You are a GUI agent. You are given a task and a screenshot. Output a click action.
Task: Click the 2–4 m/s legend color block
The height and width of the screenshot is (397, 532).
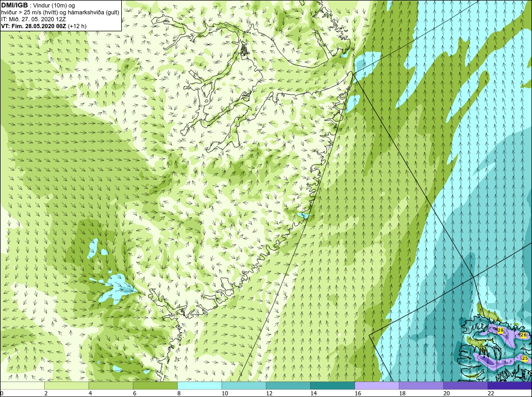click(66, 385)
